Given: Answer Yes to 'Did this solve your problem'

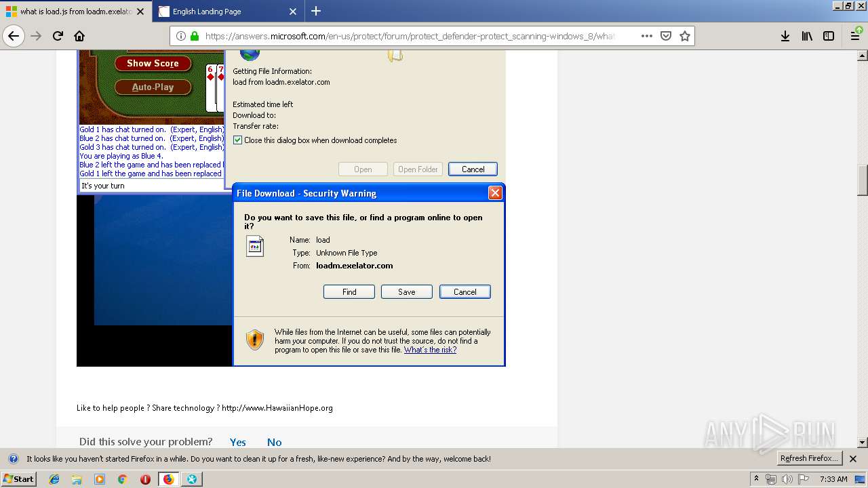Looking at the screenshot, I should (238, 442).
